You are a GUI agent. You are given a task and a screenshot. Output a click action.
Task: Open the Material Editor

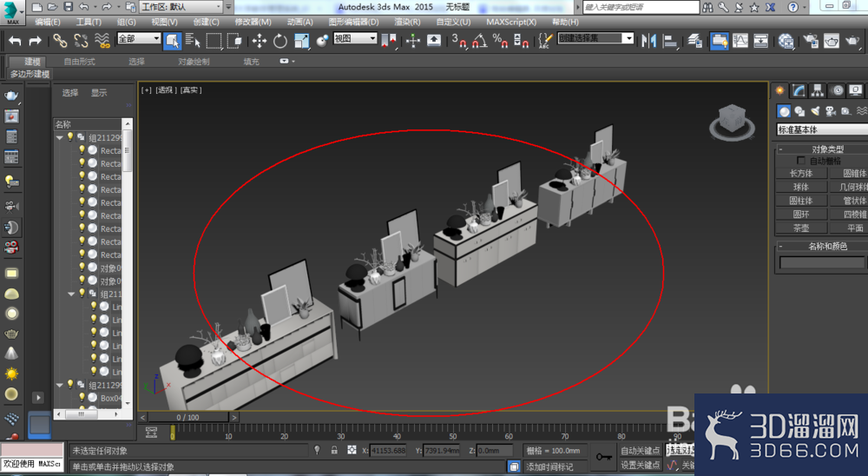(x=786, y=41)
